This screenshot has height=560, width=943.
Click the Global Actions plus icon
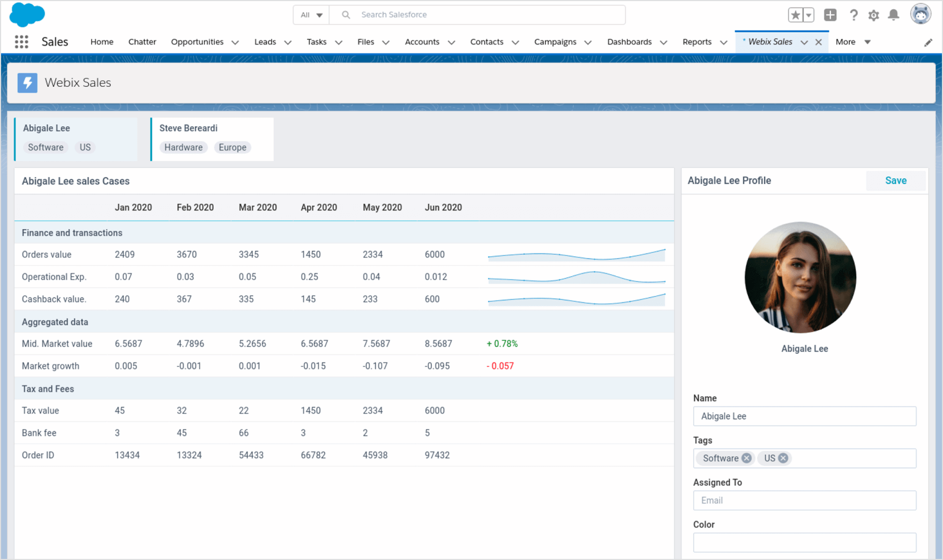point(830,15)
